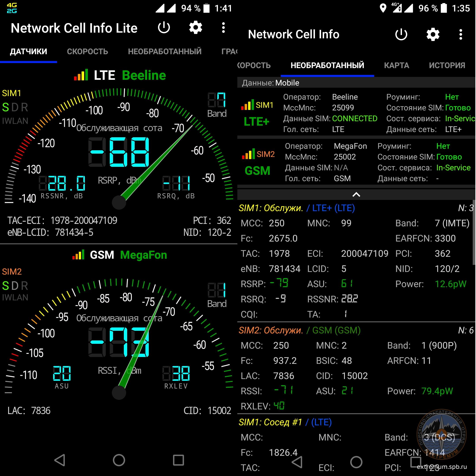
Task: Switch to the КАРТА tab
Action: (396, 65)
